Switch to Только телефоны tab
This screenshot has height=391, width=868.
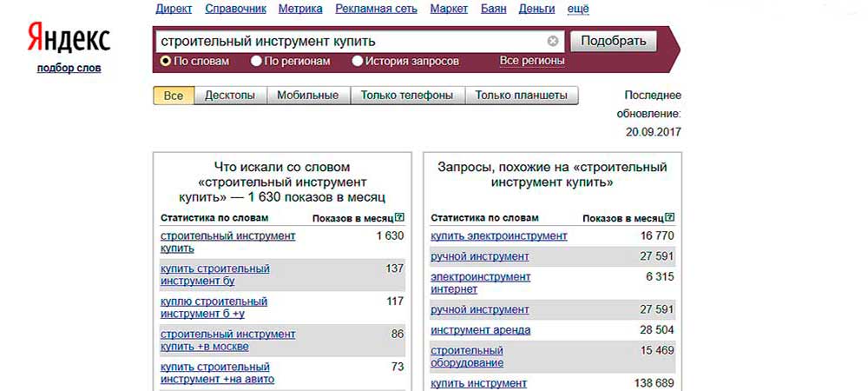tap(407, 96)
